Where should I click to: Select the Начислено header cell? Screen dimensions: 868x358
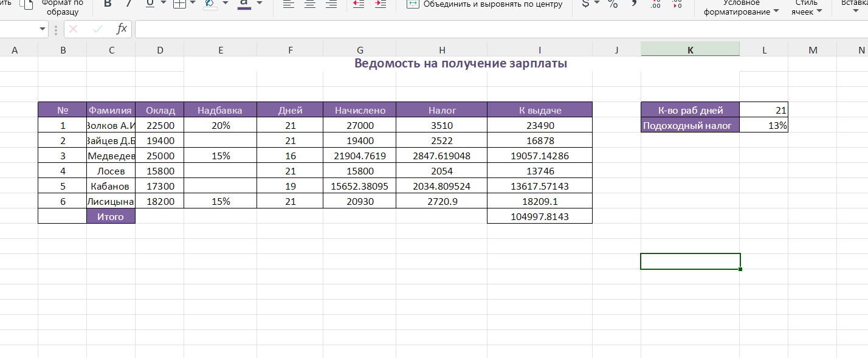pyautogui.click(x=360, y=110)
